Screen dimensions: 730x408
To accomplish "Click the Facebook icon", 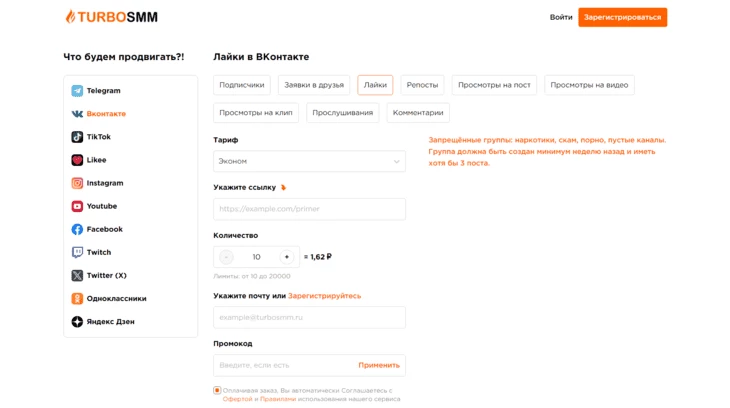I will tap(77, 229).
